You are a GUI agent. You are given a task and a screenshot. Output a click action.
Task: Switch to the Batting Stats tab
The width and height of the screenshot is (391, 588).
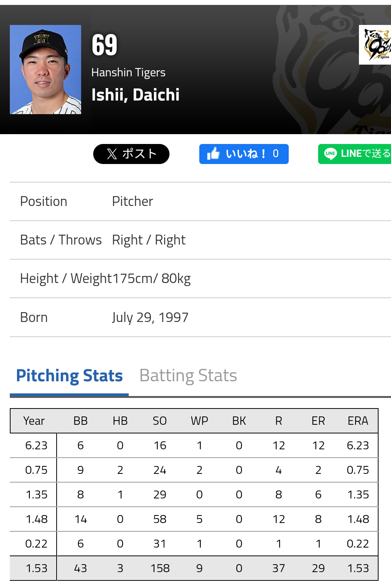(188, 376)
